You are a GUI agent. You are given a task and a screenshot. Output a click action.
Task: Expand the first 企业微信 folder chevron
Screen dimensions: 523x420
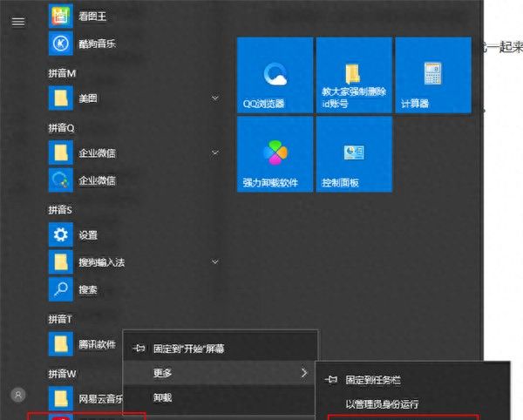click(x=215, y=152)
